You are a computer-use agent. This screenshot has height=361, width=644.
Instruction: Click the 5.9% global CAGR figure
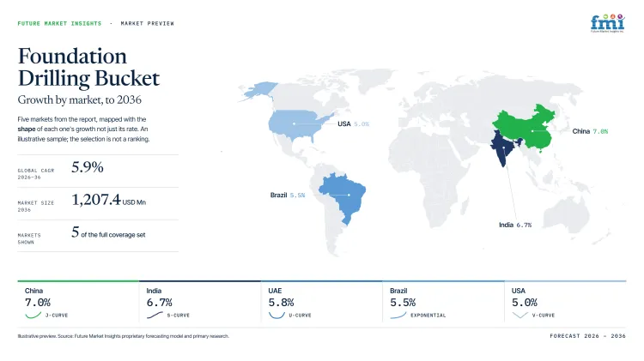click(87, 167)
